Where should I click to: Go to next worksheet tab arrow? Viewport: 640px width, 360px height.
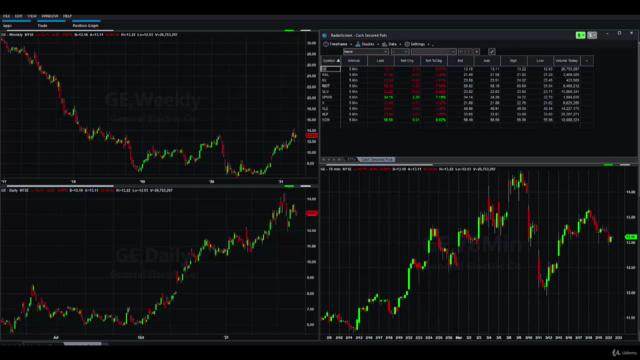pos(334,160)
